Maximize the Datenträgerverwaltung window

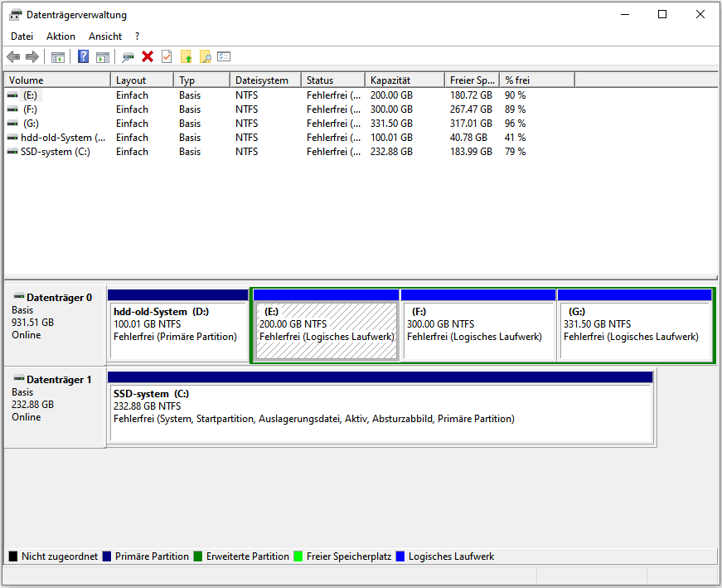coord(662,15)
